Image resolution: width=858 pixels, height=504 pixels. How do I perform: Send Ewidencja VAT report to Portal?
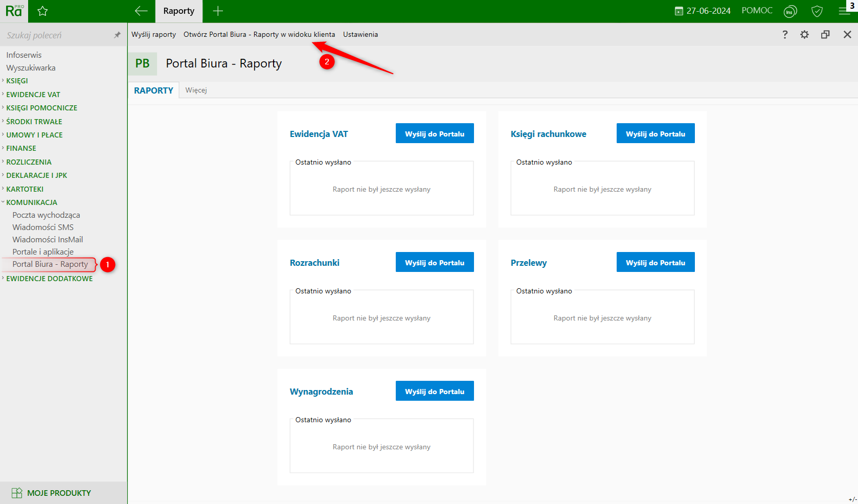pos(435,133)
